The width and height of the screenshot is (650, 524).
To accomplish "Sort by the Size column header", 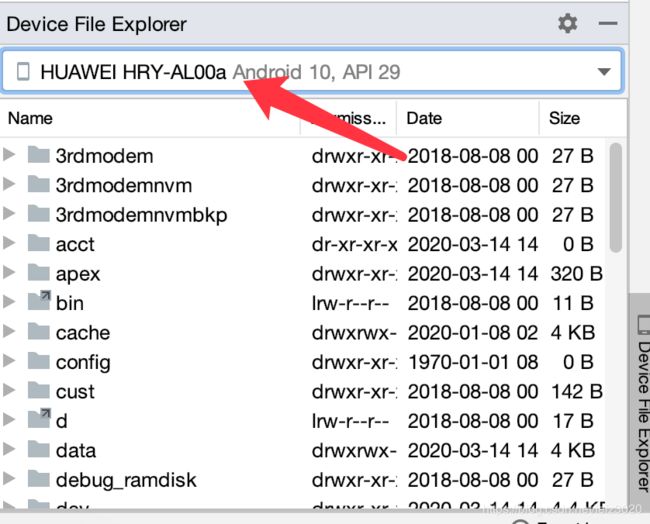I will 564,119.
